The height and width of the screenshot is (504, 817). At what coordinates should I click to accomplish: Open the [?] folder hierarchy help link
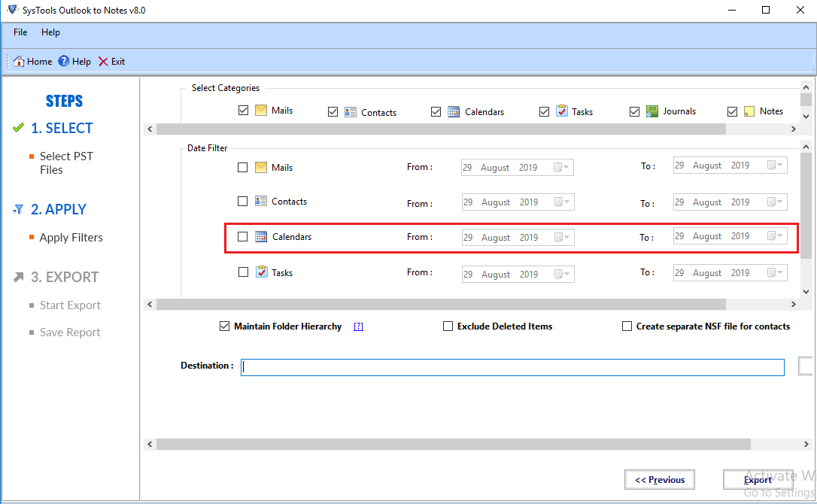tap(359, 326)
